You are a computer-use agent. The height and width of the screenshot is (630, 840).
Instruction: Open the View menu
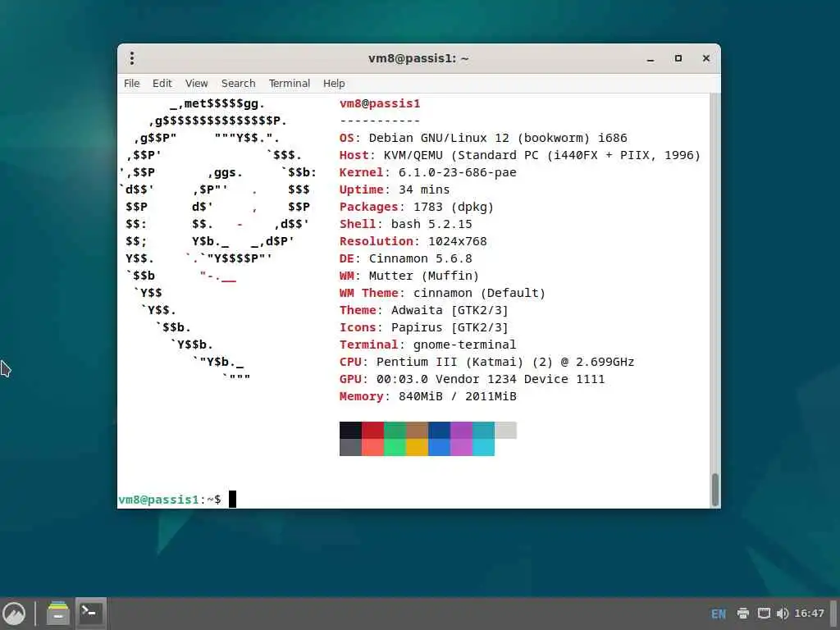pyautogui.click(x=197, y=84)
